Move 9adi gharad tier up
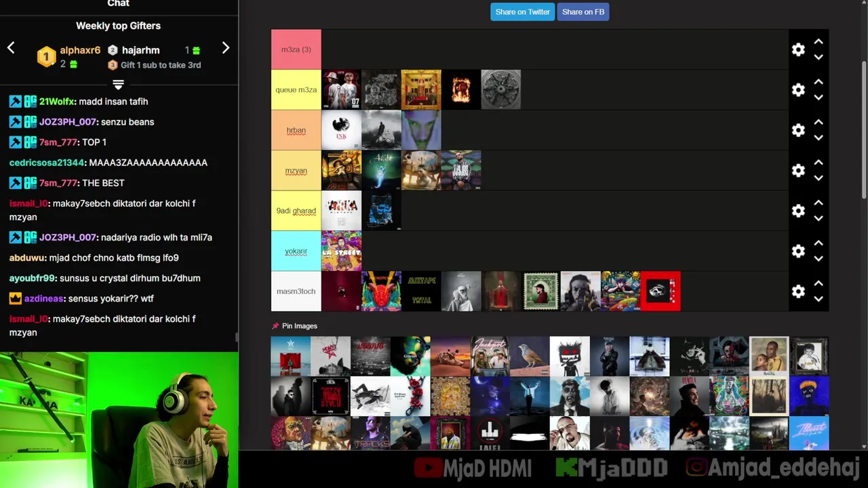 818,203
